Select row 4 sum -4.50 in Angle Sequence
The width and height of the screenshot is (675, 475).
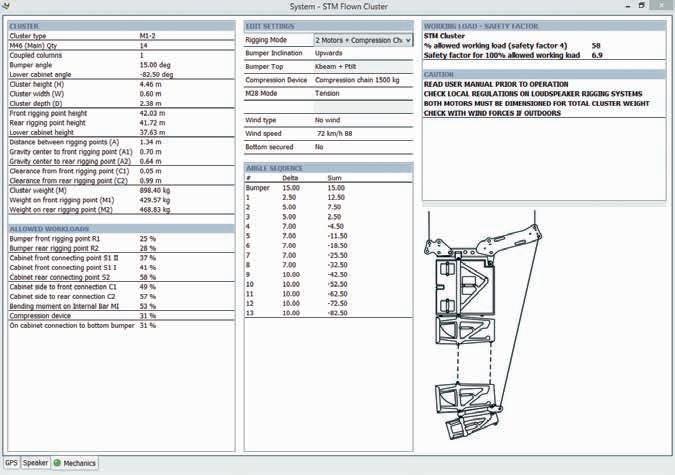pyautogui.click(x=337, y=226)
